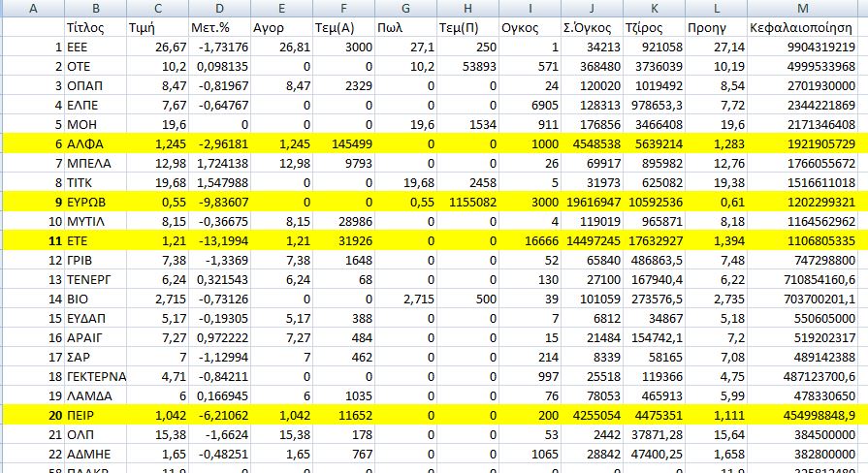The height and width of the screenshot is (473, 868).
Task: Click the Σ.Όγκος header cell
Action: coord(592,28)
